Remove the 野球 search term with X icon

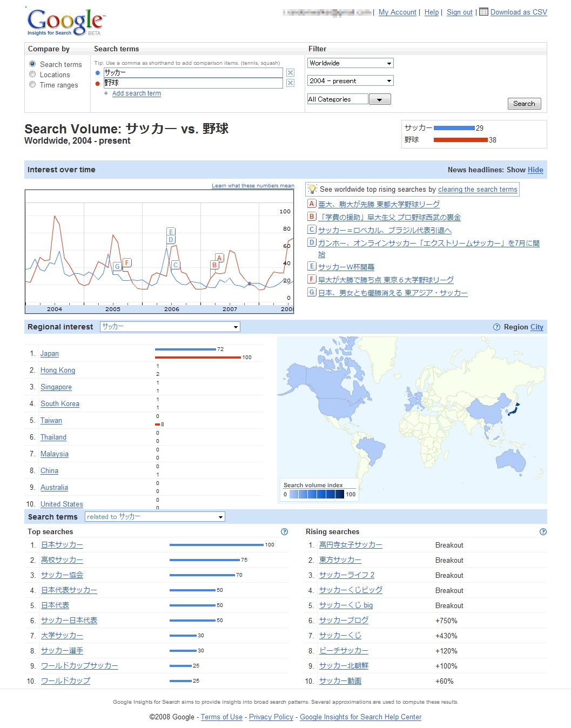290,83
